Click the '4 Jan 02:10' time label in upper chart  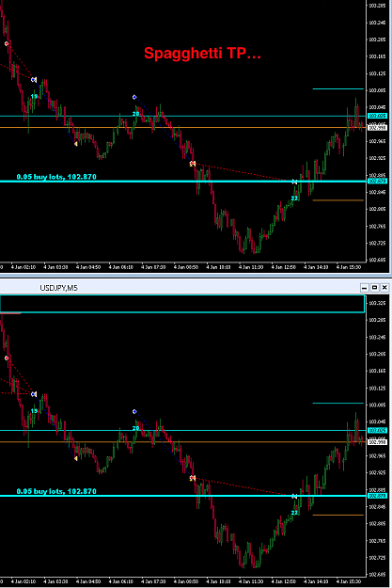(24, 267)
